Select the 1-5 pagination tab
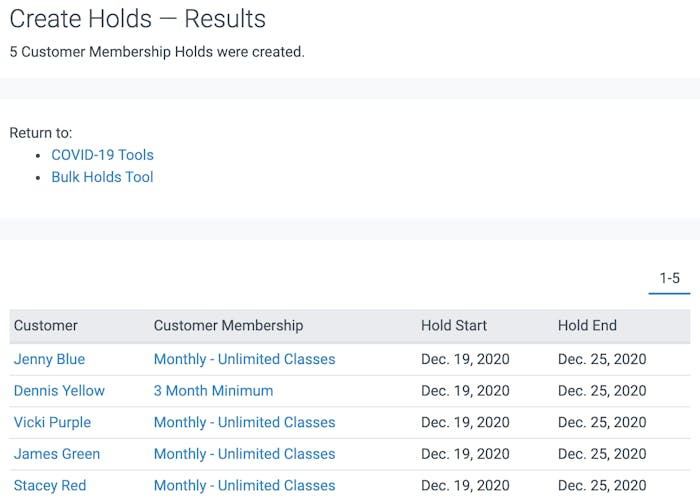Image resolution: width=700 pixels, height=500 pixels. point(669,278)
